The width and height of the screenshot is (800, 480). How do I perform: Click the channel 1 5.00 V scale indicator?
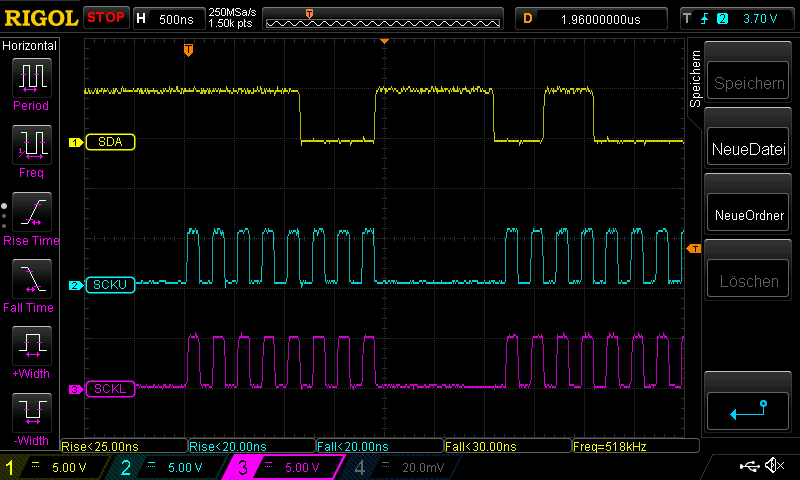click(x=57, y=467)
